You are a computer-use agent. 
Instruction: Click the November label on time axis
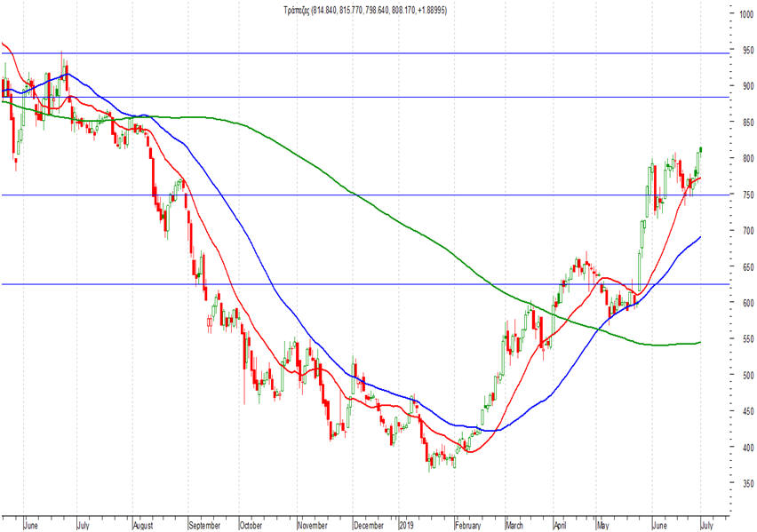tap(313, 525)
